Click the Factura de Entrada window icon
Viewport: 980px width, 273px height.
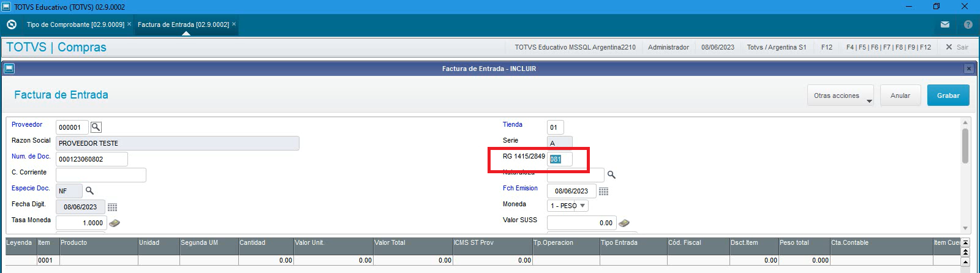tap(9, 69)
